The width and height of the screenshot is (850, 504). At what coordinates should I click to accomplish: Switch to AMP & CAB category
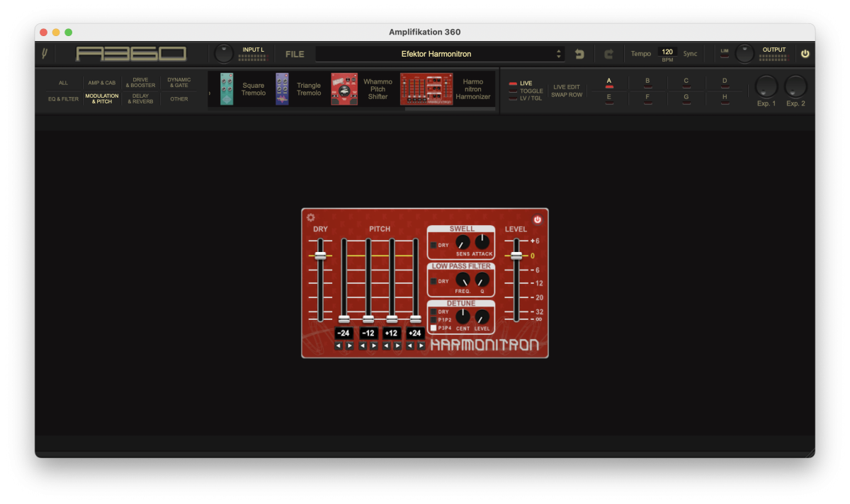[102, 83]
